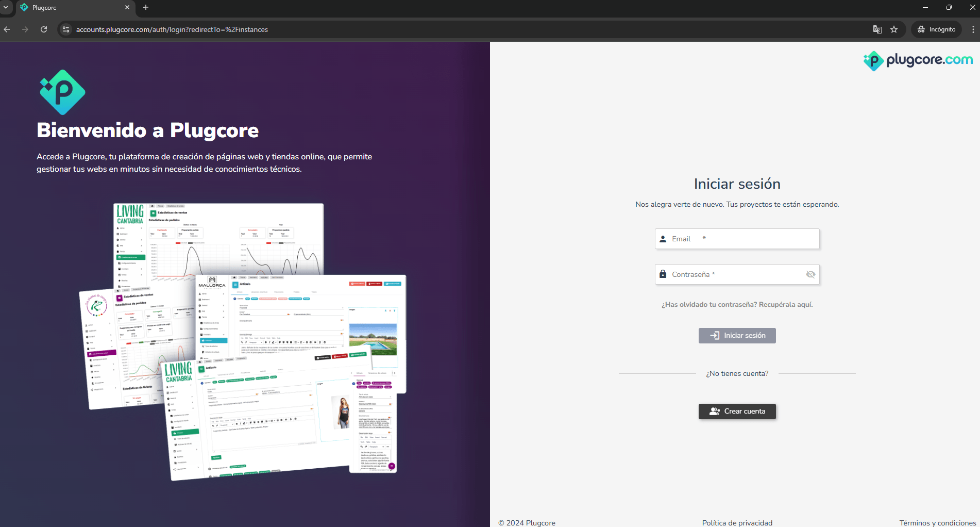This screenshot has width=980, height=527.
Task: Select the Plugcore browser tab
Action: (x=75, y=8)
